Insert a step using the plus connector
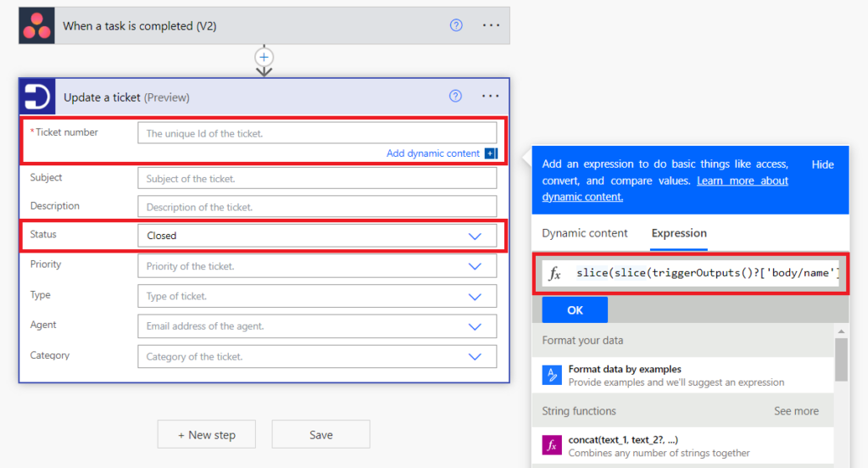The height and width of the screenshot is (468, 868). click(x=264, y=57)
